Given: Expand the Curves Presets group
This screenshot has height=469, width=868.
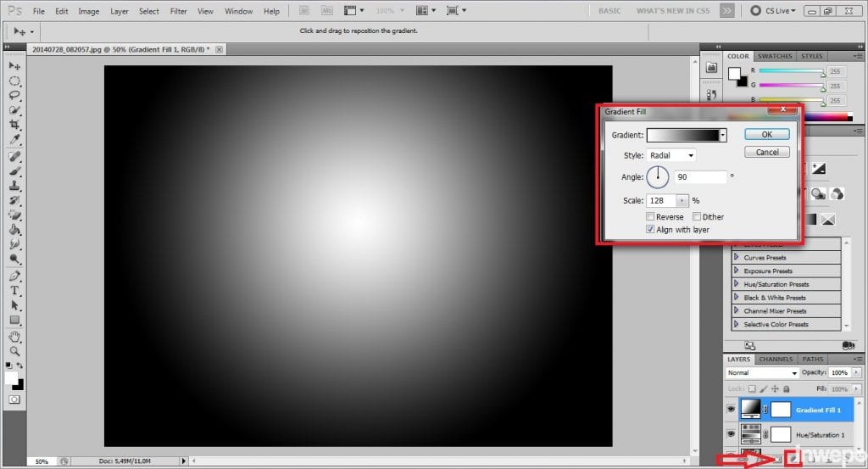Looking at the screenshot, I should (x=737, y=258).
